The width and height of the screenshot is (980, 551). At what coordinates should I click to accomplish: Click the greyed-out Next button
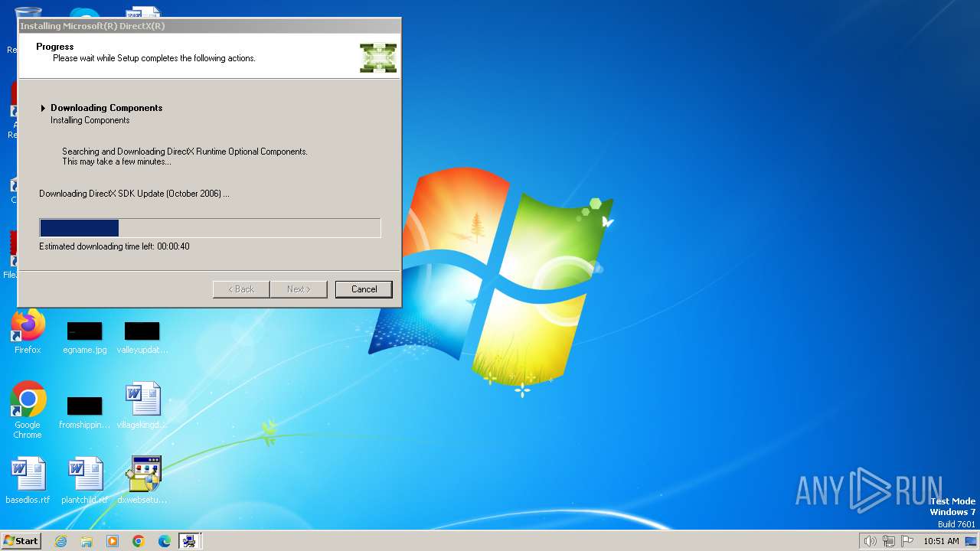pos(299,289)
